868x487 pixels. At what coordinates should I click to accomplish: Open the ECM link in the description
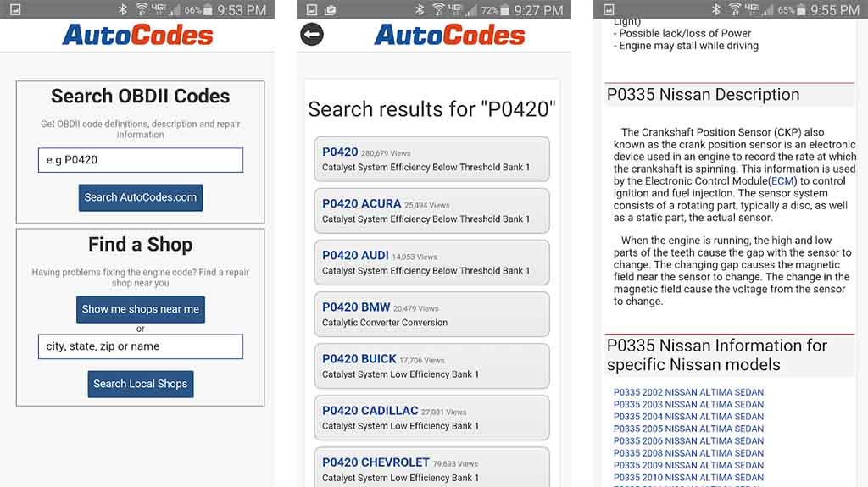point(782,181)
